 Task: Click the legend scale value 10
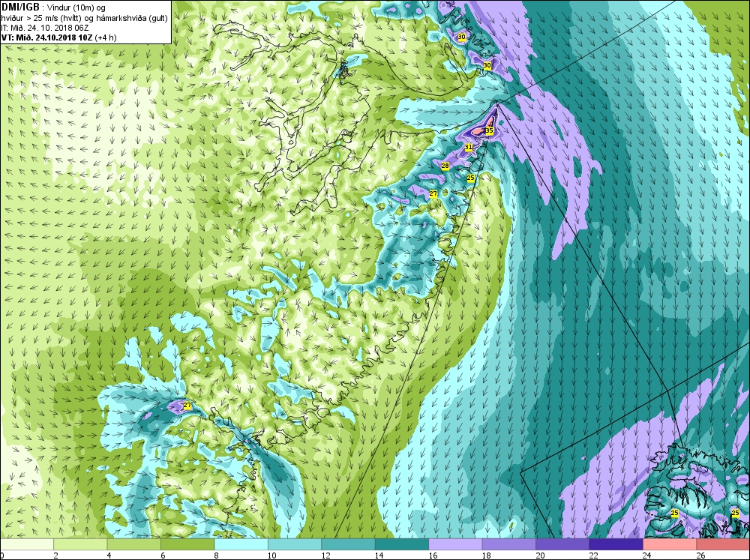[271, 556]
